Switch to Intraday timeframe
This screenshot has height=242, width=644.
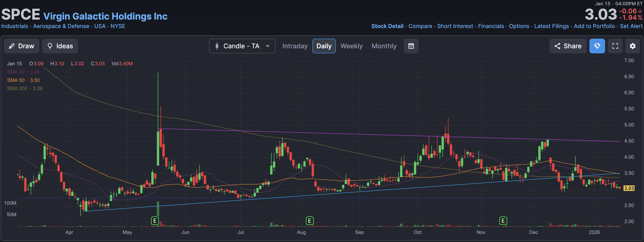(295, 46)
